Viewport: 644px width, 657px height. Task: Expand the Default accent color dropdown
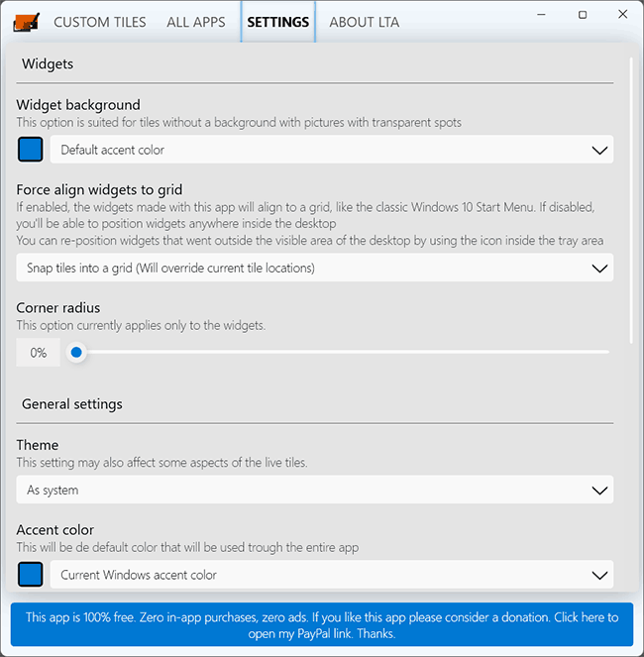[x=332, y=150]
